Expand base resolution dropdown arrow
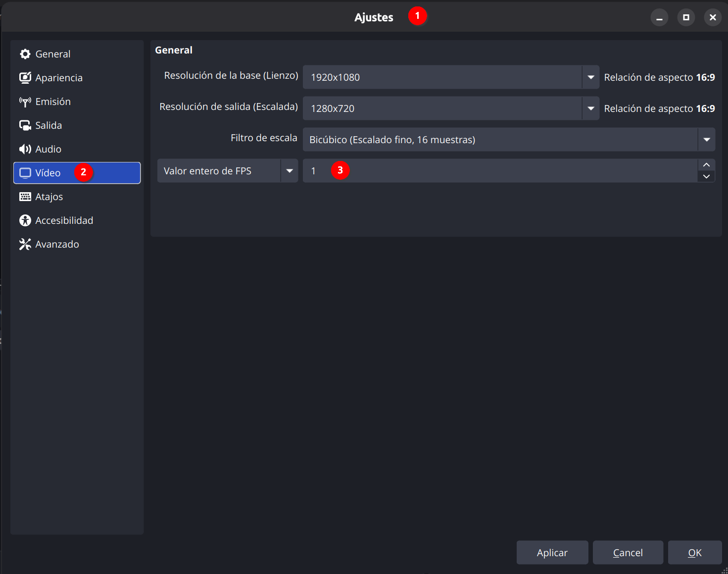The image size is (728, 574). 591,77
